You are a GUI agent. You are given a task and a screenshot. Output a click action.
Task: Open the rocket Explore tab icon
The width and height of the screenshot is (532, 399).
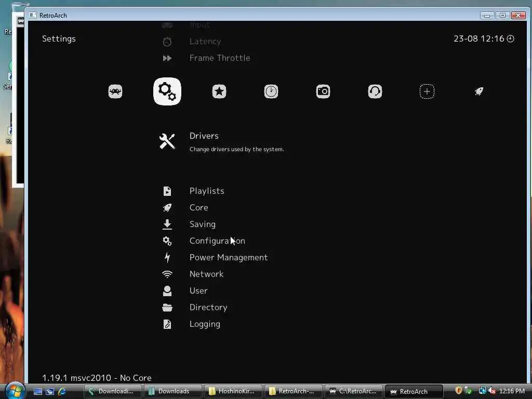tap(478, 91)
